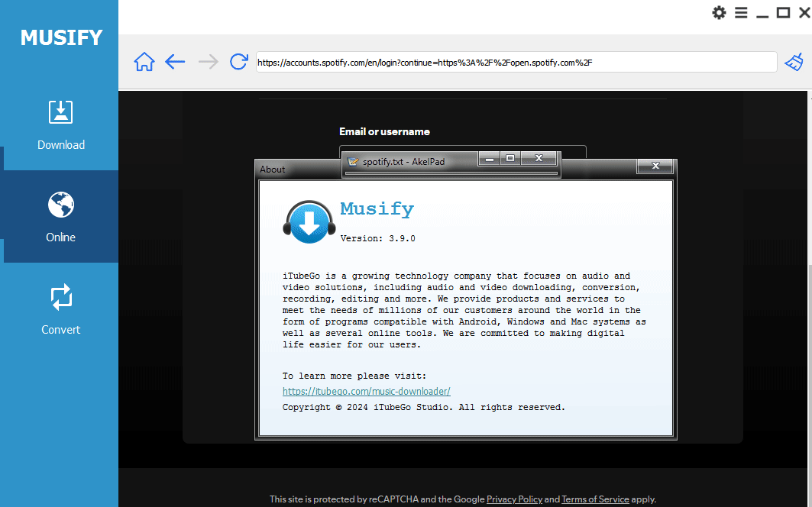812x507 pixels.
Task: Open Google Terms of Service link
Action: (x=595, y=499)
